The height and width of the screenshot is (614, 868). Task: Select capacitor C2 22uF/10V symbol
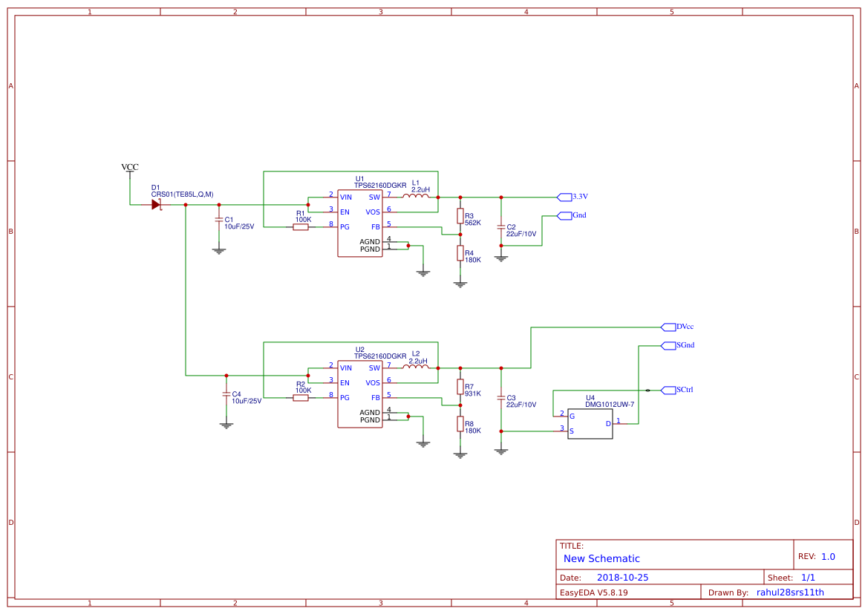coord(501,227)
